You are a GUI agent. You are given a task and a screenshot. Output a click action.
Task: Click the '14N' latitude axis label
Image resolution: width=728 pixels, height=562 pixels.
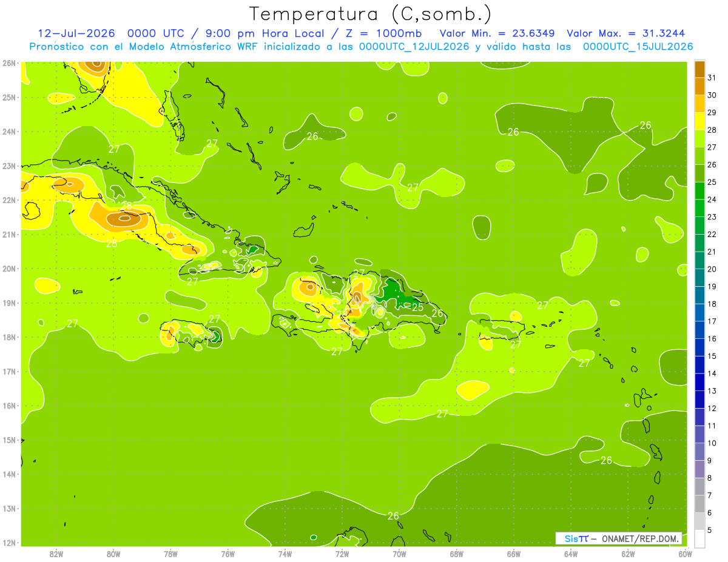[9, 474]
